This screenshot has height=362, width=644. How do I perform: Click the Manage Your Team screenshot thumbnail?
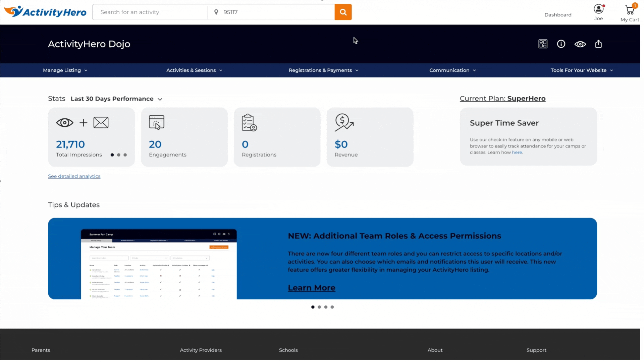(159, 264)
